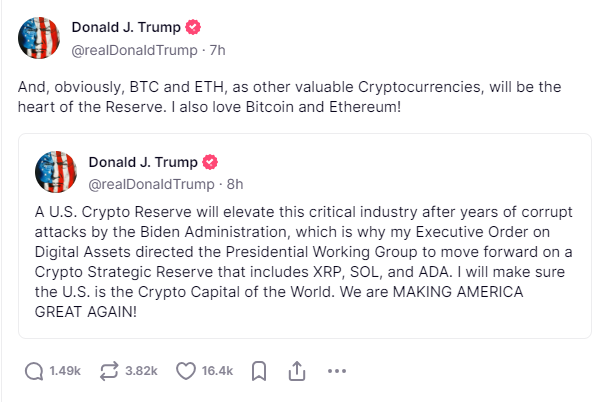Click the 16.4k likes count
Image resolution: width=608 pixels, height=402 pixels.
217,371
